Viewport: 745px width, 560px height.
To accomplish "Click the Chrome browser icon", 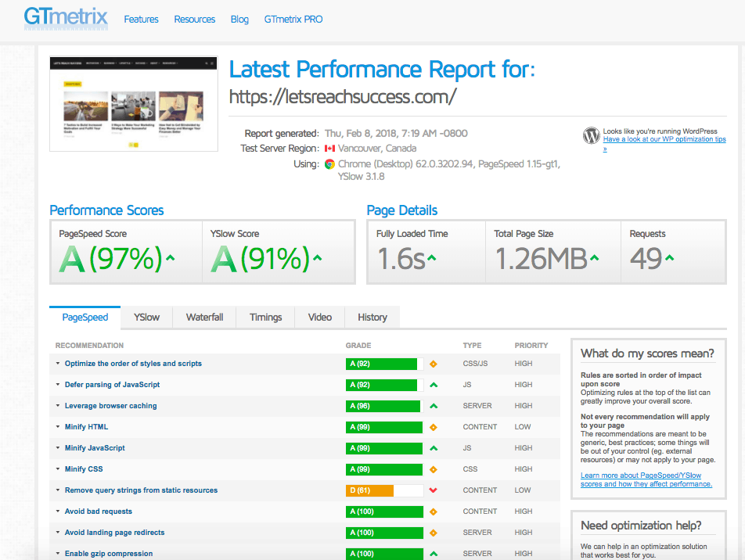I will point(329,164).
